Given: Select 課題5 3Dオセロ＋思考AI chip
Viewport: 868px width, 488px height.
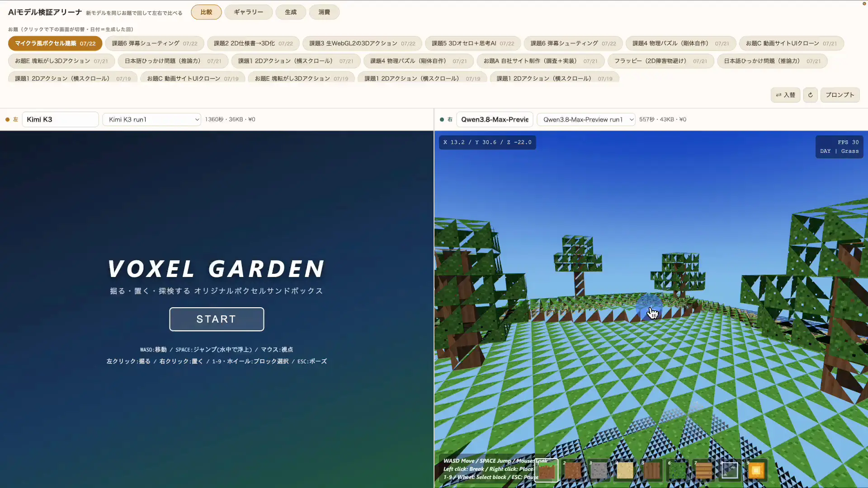Looking at the screenshot, I should (473, 43).
